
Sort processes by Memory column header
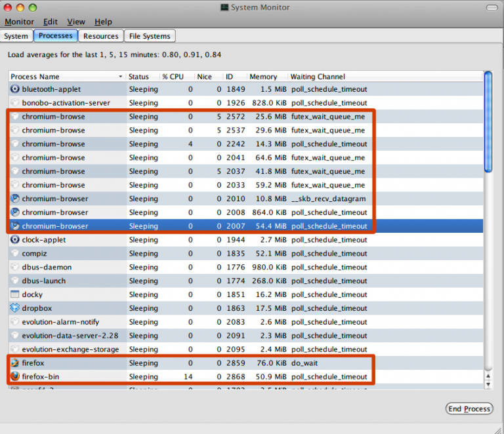(263, 77)
